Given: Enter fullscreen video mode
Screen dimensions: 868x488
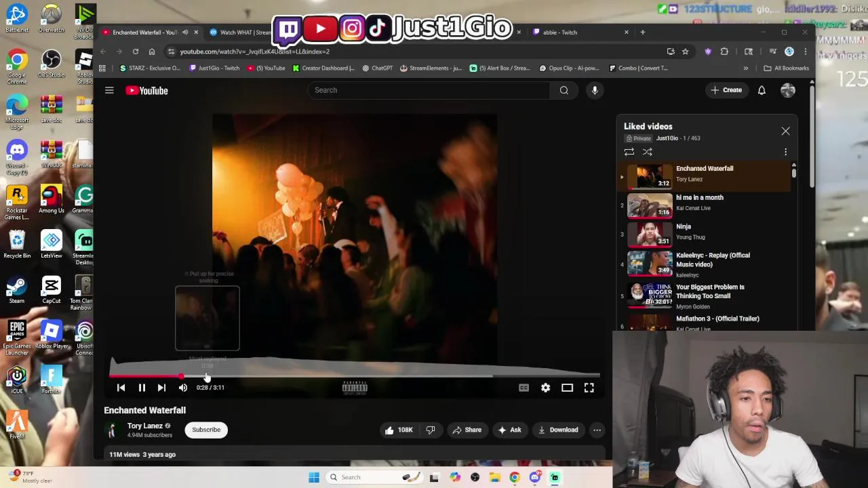Looking at the screenshot, I should (x=589, y=388).
